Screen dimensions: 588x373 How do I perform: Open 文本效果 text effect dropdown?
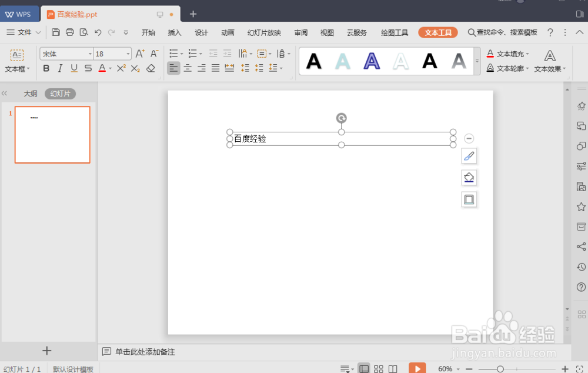point(550,61)
